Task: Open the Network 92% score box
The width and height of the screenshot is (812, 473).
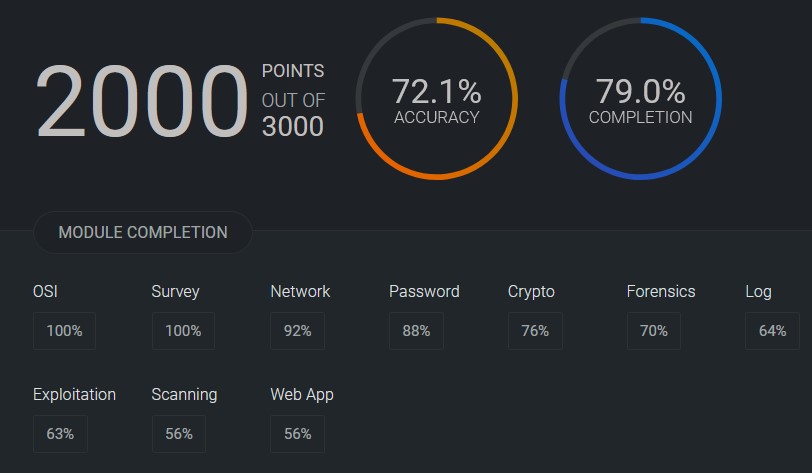Action: click(x=297, y=331)
